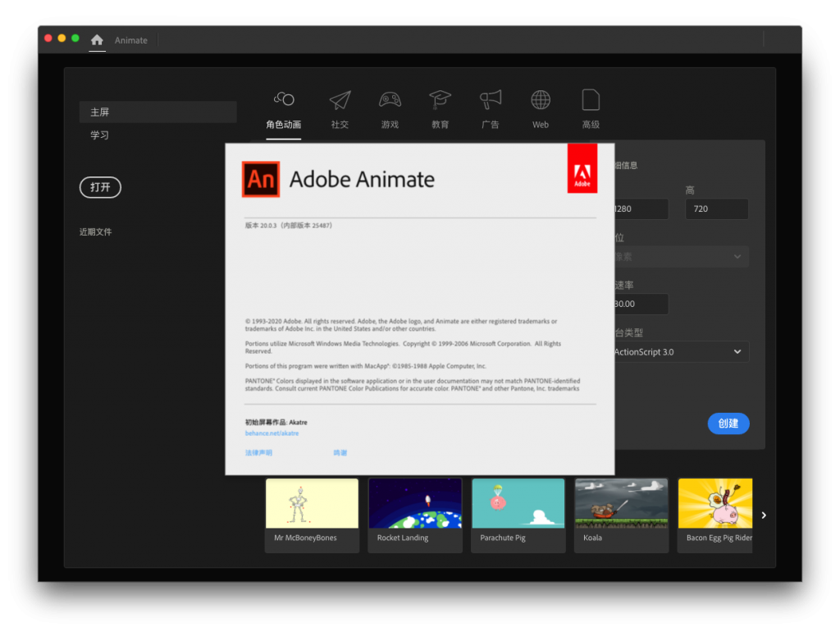Minimize window with yellow button
The height and width of the screenshot is (632, 840).
click(x=62, y=38)
